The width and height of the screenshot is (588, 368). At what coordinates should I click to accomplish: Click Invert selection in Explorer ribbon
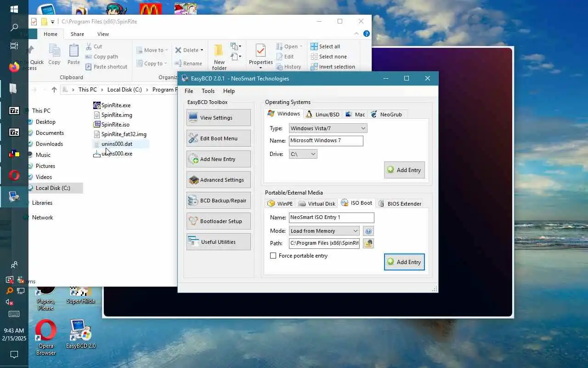(333, 67)
